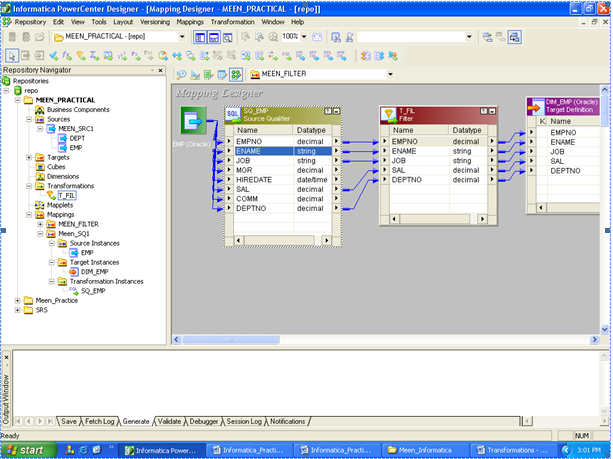Switch to the Session Log output tab

coord(244,421)
